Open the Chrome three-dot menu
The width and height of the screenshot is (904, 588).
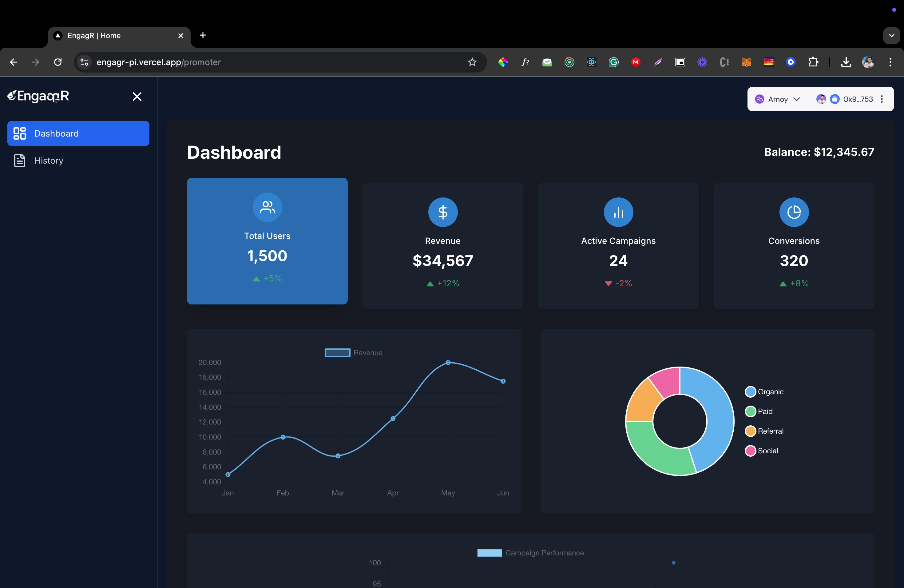(x=890, y=62)
